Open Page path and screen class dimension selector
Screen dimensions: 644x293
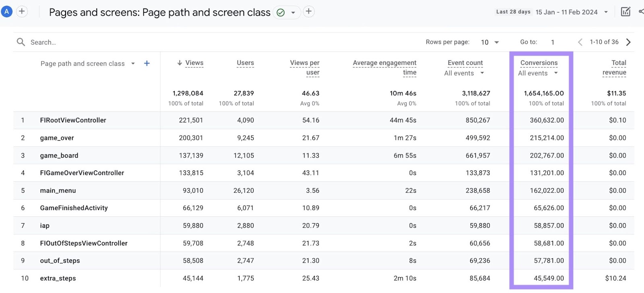[87, 64]
